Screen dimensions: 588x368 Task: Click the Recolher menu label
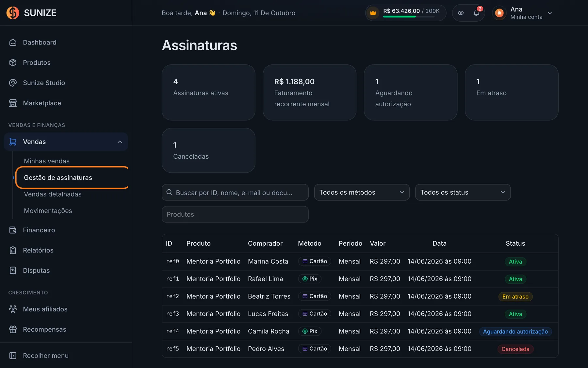(x=46, y=356)
